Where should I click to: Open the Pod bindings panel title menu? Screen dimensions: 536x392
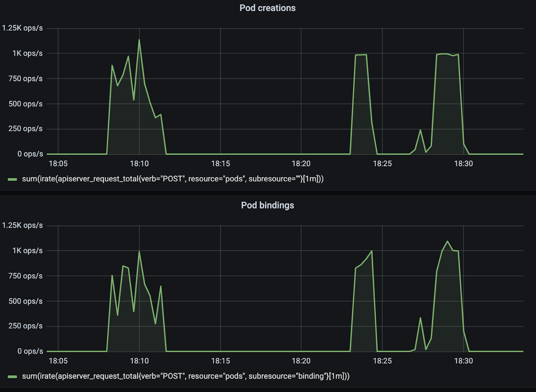[x=267, y=205]
